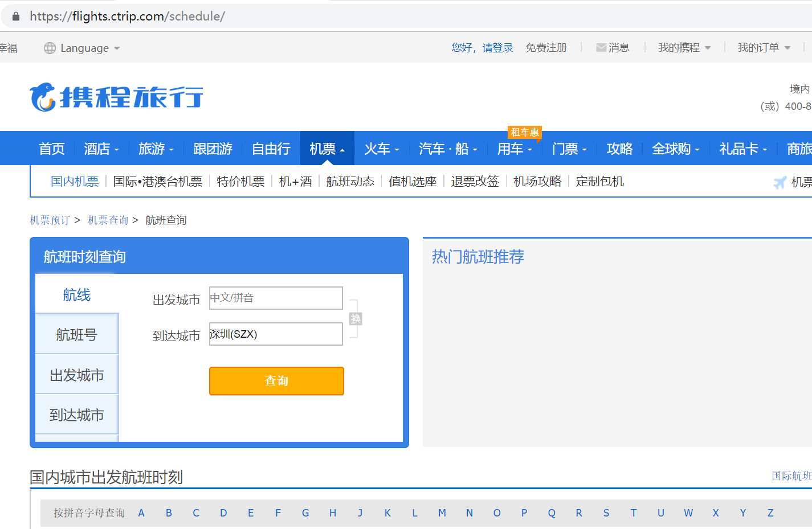Filter cities by letter S
This screenshot has width=812, height=529.
click(606, 513)
